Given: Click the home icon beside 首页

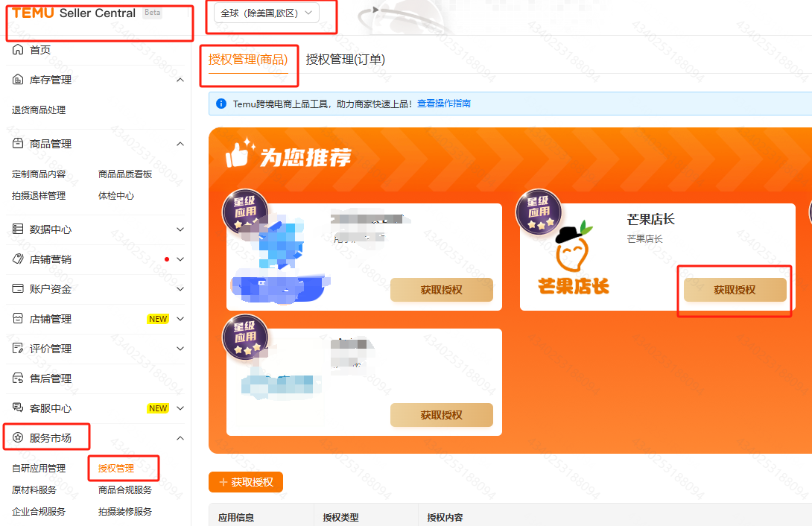Looking at the screenshot, I should pos(18,50).
